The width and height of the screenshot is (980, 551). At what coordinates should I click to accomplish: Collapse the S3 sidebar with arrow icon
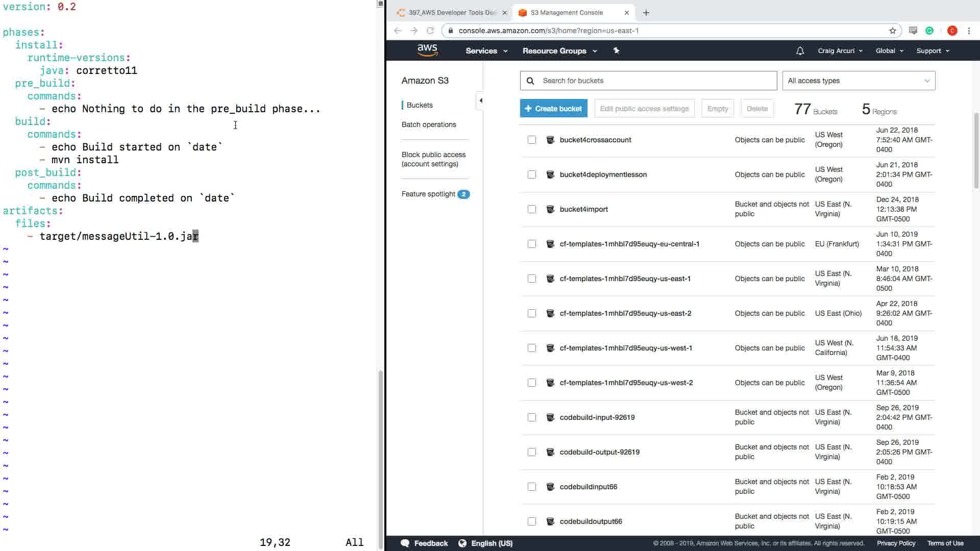480,101
